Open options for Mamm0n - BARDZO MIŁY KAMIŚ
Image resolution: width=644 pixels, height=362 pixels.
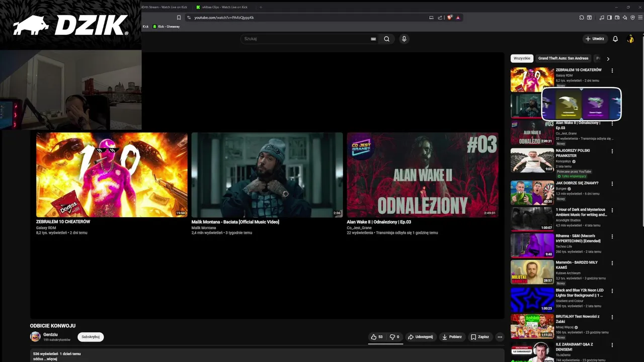(x=612, y=263)
